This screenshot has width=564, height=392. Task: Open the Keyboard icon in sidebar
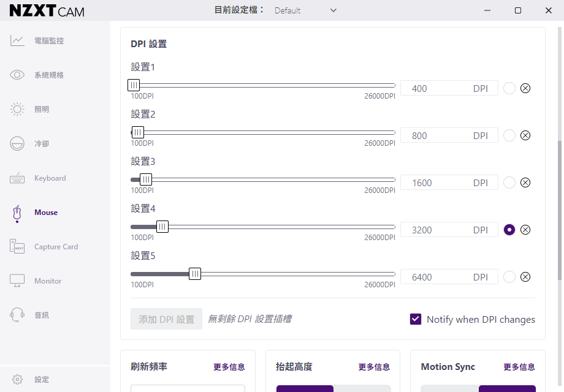(x=17, y=178)
